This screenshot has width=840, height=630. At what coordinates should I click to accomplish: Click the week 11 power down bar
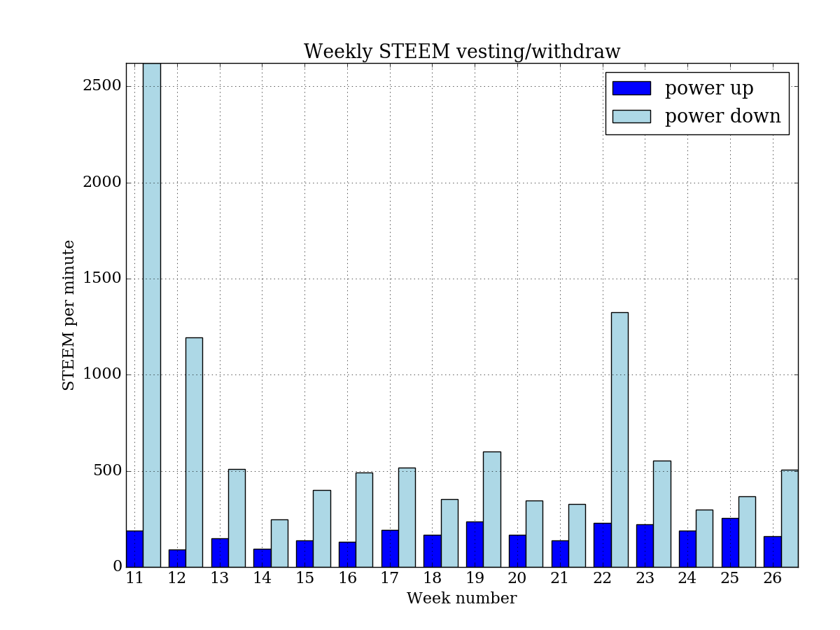(x=152, y=315)
